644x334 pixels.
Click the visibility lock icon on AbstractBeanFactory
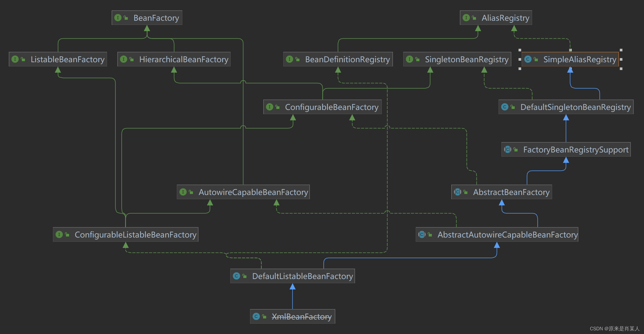pos(466,192)
